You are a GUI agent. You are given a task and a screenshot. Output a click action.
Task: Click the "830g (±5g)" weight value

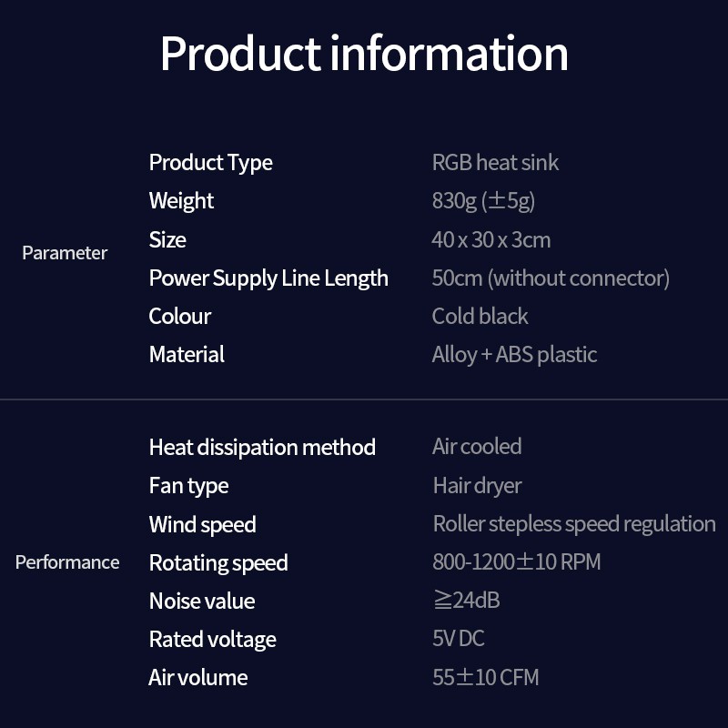click(x=483, y=201)
